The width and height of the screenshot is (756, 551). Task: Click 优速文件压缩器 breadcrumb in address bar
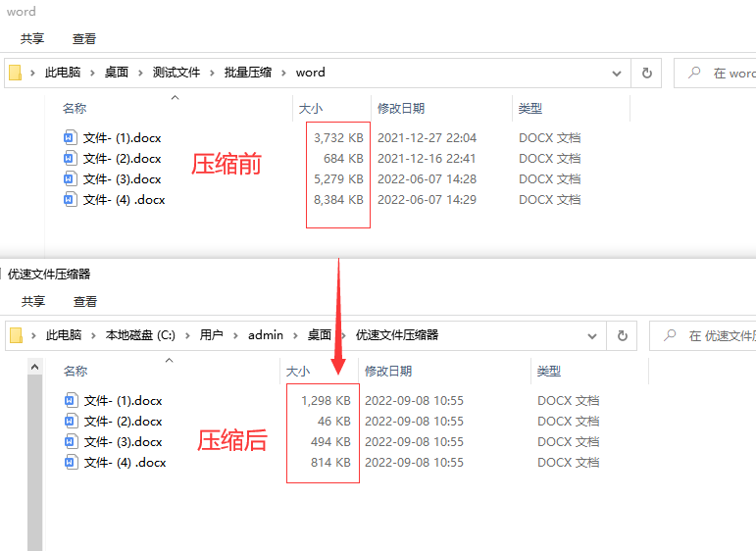(397, 335)
